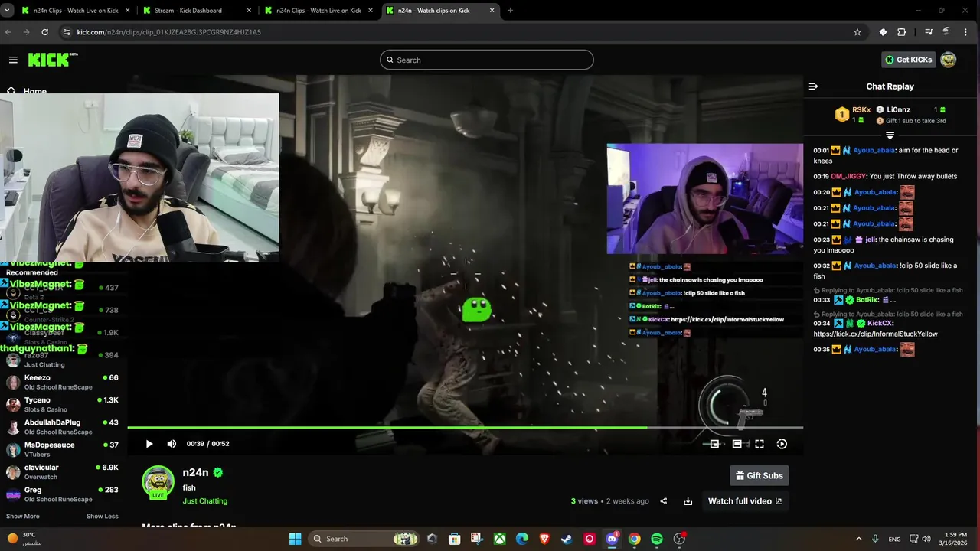Open Greg channel in sidebar

pos(61,494)
